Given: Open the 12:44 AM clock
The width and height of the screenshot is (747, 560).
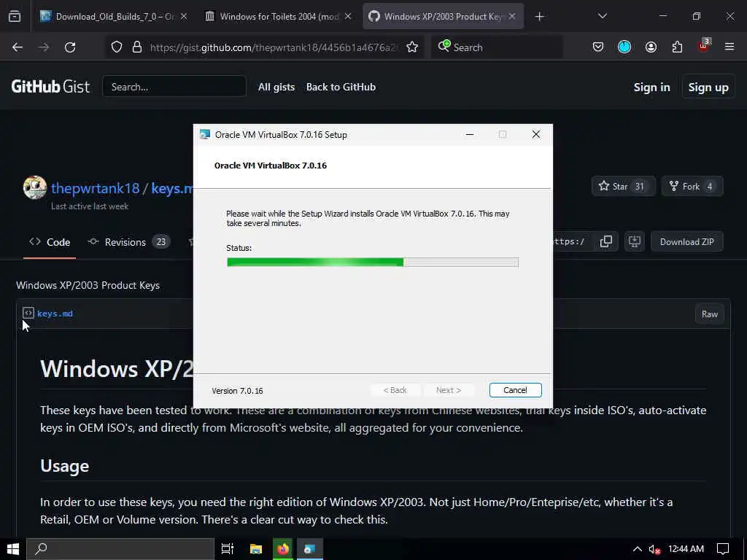Looking at the screenshot, I should coord(686,549).
